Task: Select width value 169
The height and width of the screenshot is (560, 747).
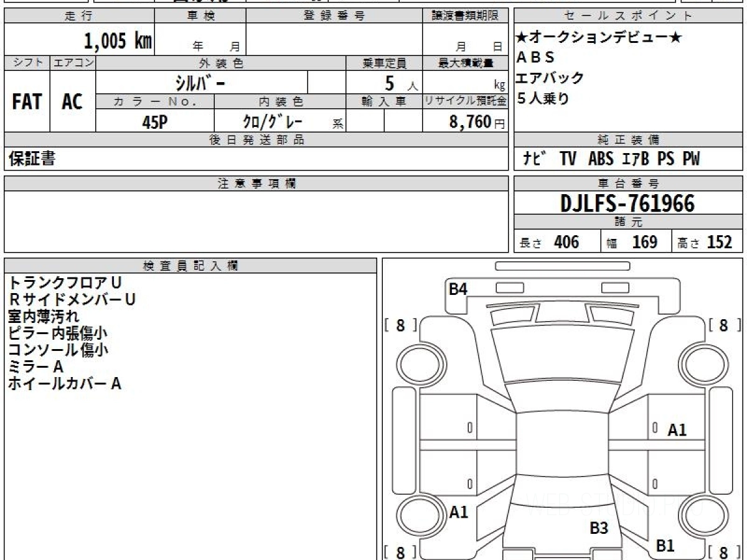Action: pos(644,242)
